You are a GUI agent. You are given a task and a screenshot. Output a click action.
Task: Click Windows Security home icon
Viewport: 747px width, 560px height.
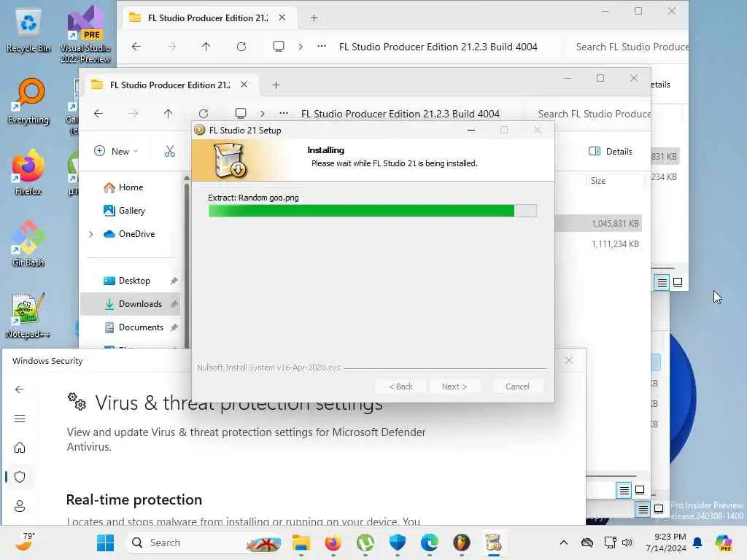tap(20, 448)
